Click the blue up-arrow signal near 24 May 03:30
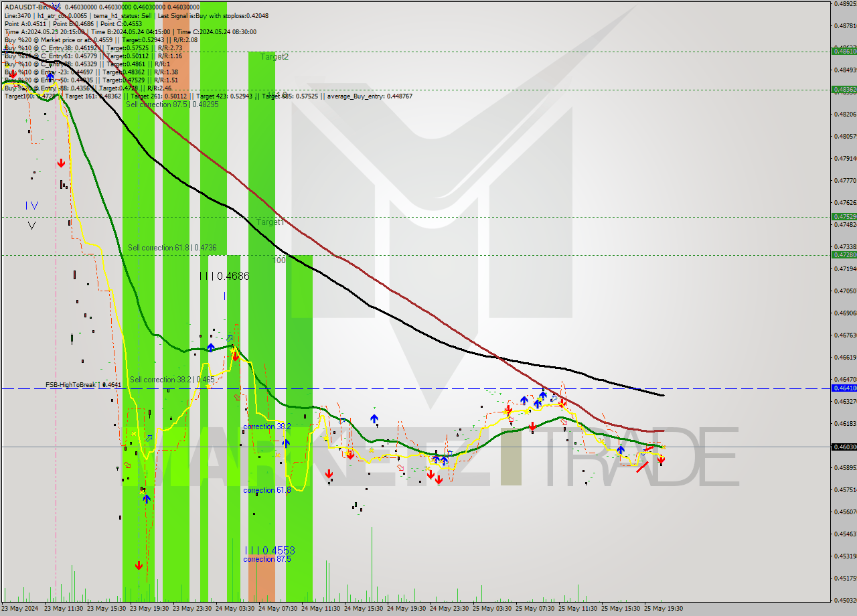Screen dimensions: 857x616 click(x=211, y=347)
